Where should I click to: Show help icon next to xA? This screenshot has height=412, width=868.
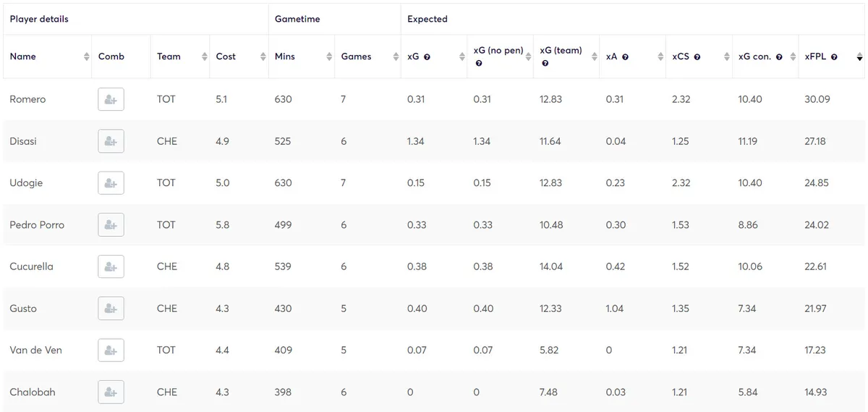pyautogui.click(x=625, y=57)
